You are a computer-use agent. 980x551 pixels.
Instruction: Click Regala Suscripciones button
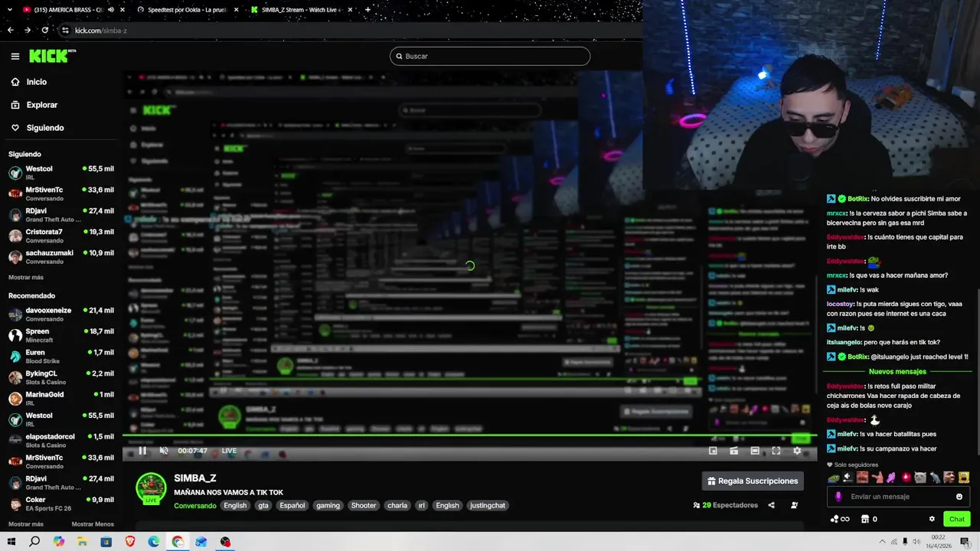753,481
